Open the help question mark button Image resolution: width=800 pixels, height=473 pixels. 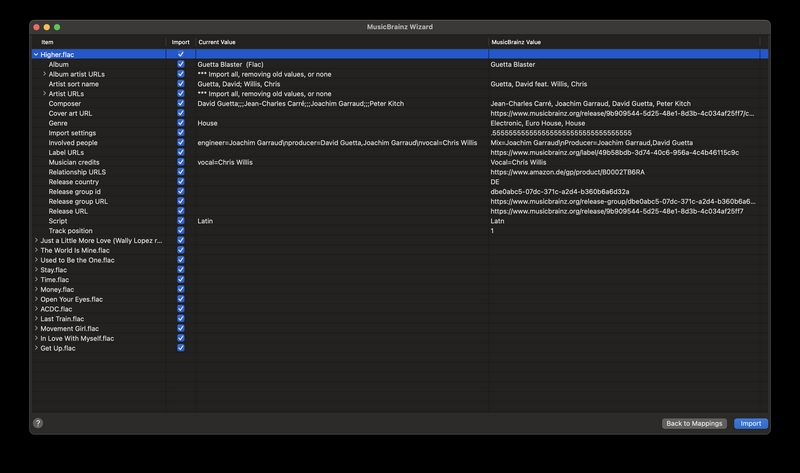[x=38, y=423]
